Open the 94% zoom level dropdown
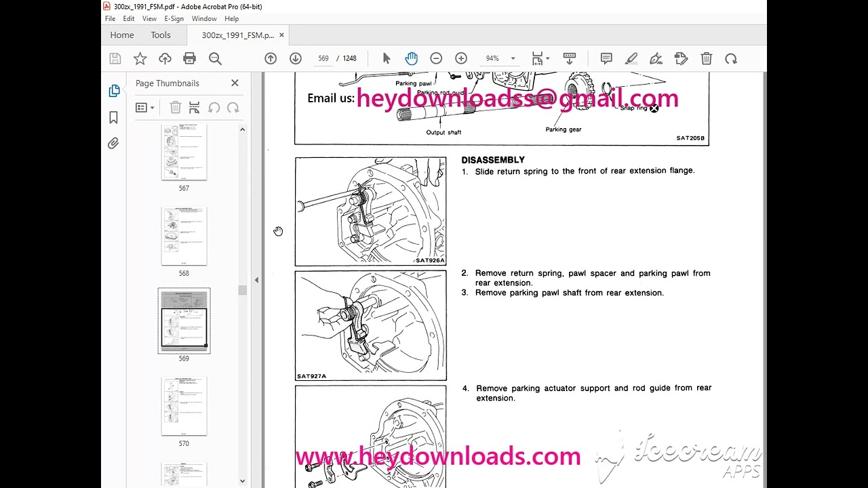Viewport: 868px width, 488px height. tap(513, 59)
